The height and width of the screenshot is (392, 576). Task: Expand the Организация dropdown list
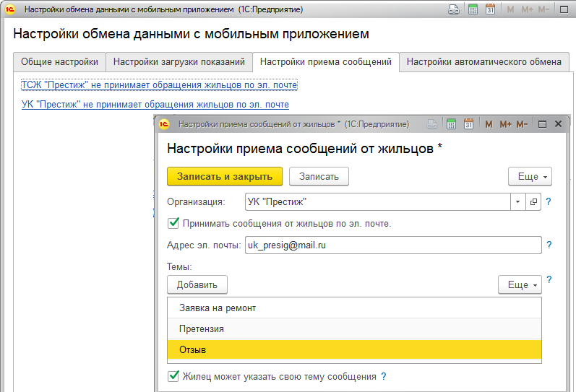click(x=518, y=201)
